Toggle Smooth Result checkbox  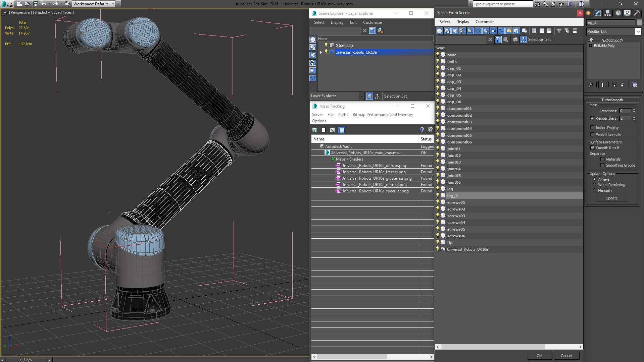click(x=592, y=148)
